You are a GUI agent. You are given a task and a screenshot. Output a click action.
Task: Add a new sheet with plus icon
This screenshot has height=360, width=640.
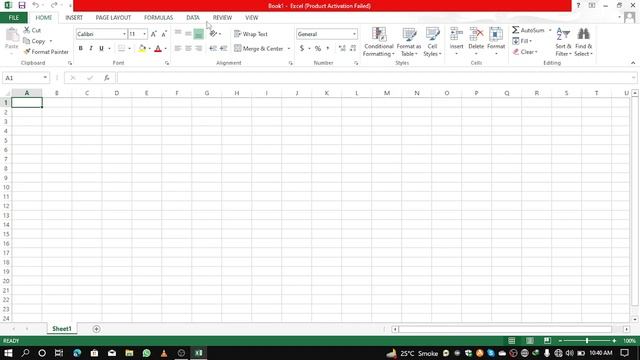pyautogui.click(x=96, y=329)
